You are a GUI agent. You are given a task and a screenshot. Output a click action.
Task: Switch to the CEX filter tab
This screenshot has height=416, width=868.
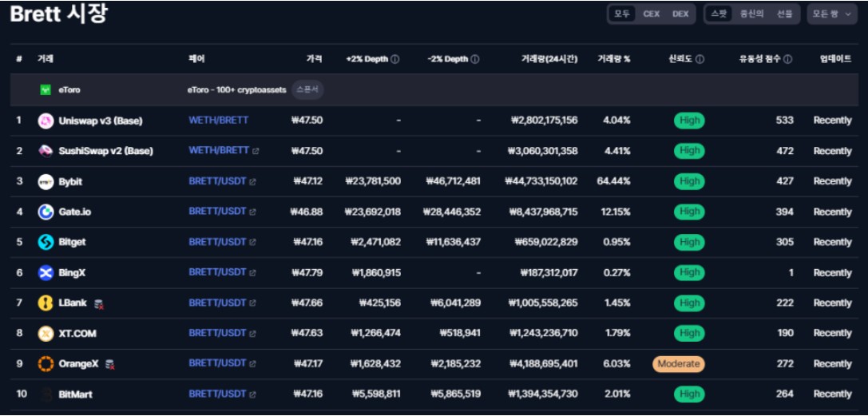[x=651, y=14]
